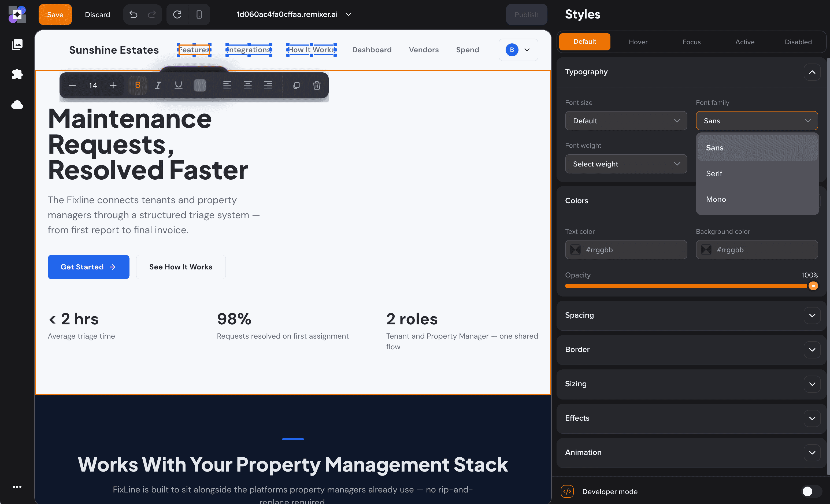Switch to the Disabled state tab
The height and width of the screenshot is (504, 830).
point(798,42)
